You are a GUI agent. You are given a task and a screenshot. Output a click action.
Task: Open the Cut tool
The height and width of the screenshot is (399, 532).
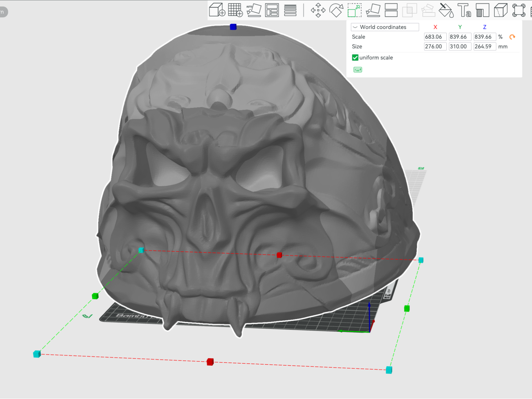click(391, 10)
